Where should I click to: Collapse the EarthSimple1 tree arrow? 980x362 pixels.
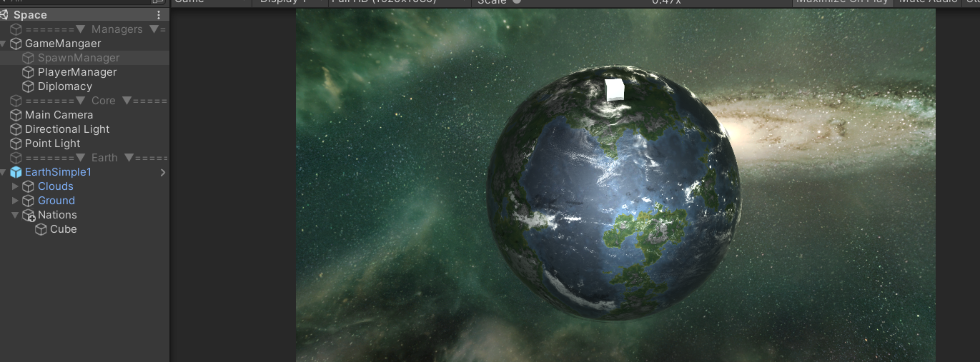tap(4, 172)
